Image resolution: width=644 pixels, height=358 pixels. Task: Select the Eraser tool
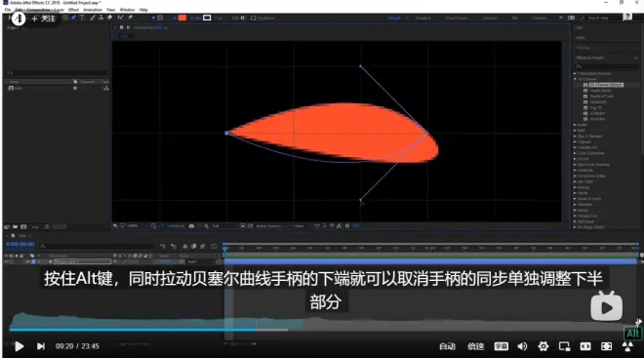coord(109,18)
